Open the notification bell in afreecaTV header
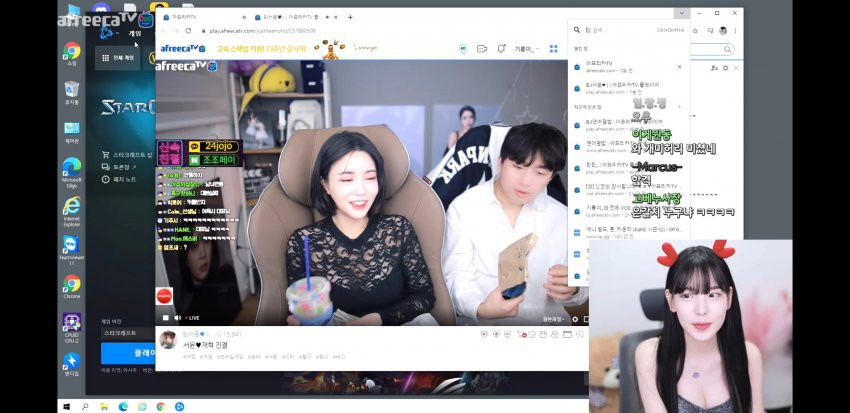This screenshot has width=850, height=413. pyautogui.click(x=501, y=49)
